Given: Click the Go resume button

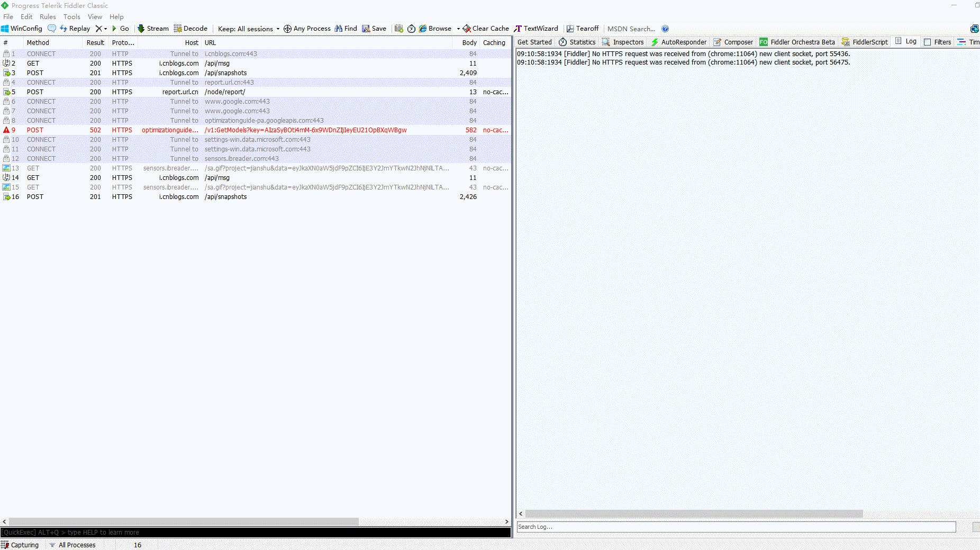Looking at the screenshot, I should [121, 29].
